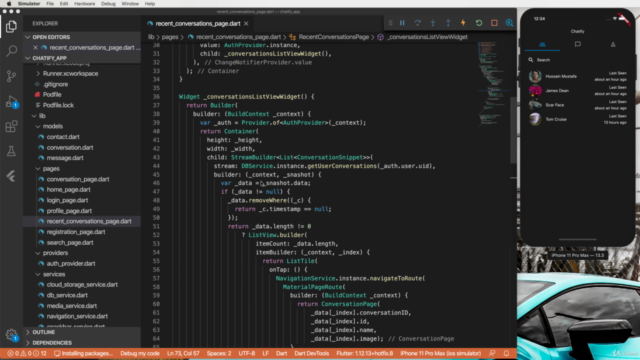This screenshot has height=360, width=640.
Task: Open errors and warnings count in status bar
Action: (27, 353)
